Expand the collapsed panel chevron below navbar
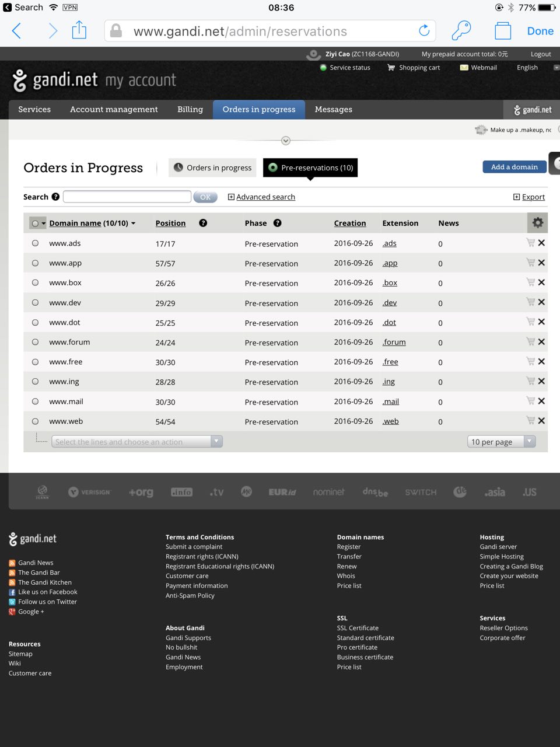Screen dimensions: 560x747 click(286, 141)
